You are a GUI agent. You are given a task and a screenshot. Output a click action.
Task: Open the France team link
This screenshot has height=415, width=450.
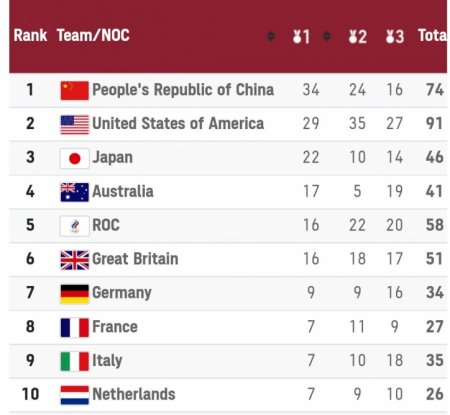115,326
